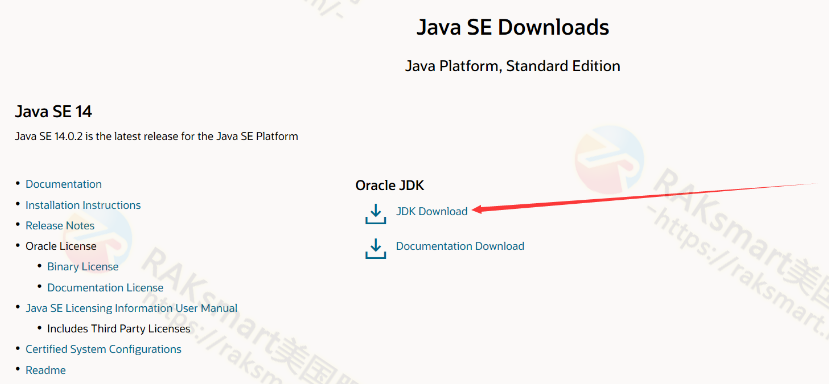This screenshot has height=384, width=829.
Task: Click the Oracle JDK heading
Action: tap(390, 185)
